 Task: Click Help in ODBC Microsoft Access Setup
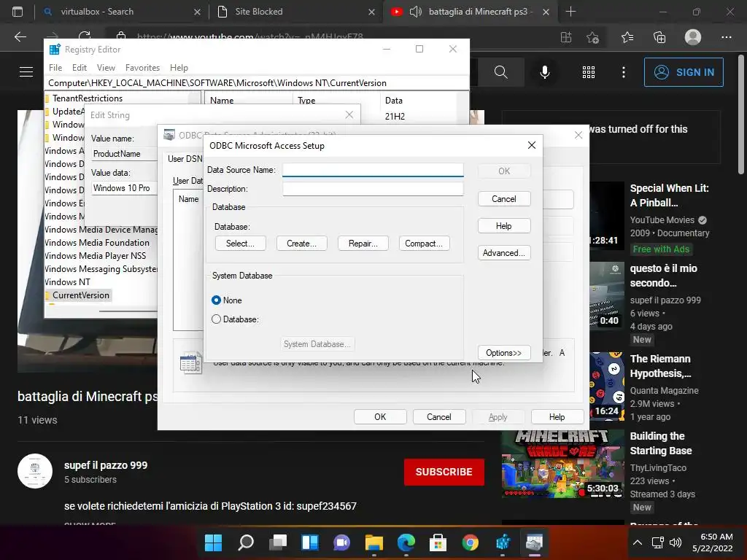(x=504, y=226)
